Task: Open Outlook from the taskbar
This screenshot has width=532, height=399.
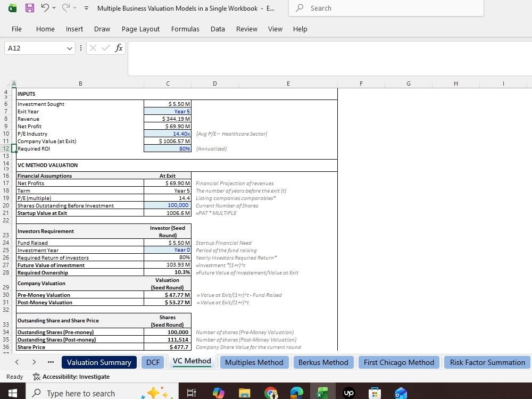Action: tap(401, 393)
